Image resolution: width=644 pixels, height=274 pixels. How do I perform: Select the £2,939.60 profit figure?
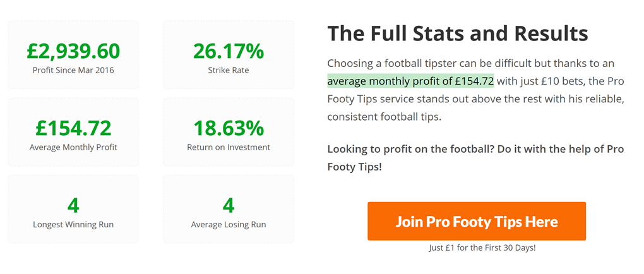73,51
